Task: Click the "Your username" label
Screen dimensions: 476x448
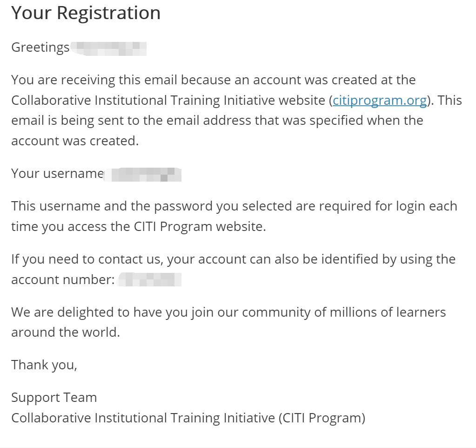Action: click(57, 174)
